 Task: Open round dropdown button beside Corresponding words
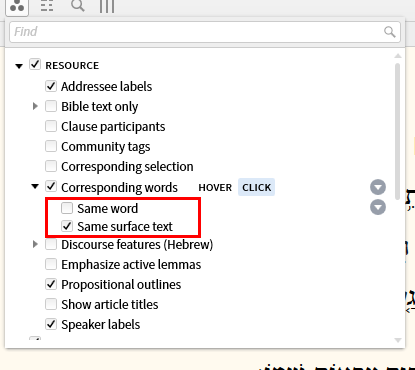(x=378, y=187)
